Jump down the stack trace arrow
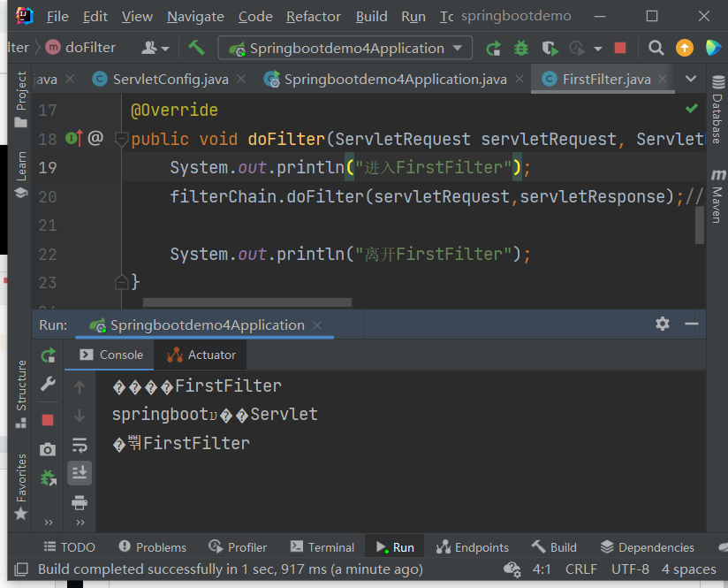 point(80,415)
